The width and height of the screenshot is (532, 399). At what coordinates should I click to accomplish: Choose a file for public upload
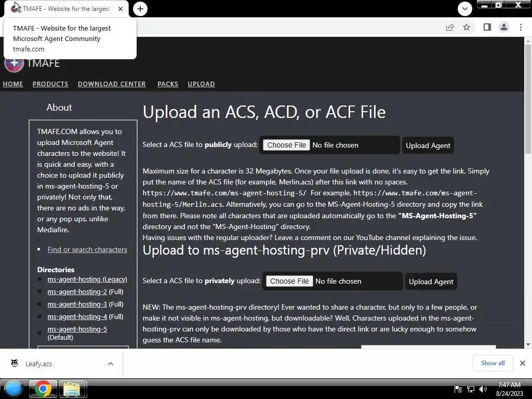(x=286, y=145)
